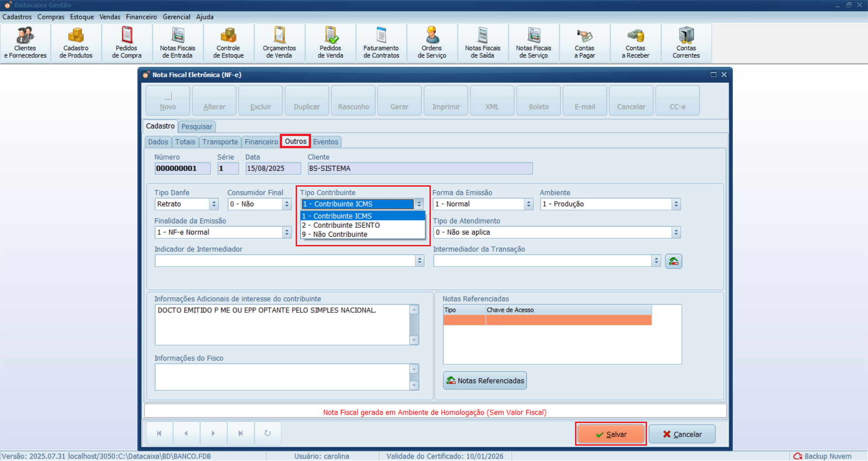Open Cadastro de Produtos icon
This screenshot has height=461, width=868.
(76, 43)
